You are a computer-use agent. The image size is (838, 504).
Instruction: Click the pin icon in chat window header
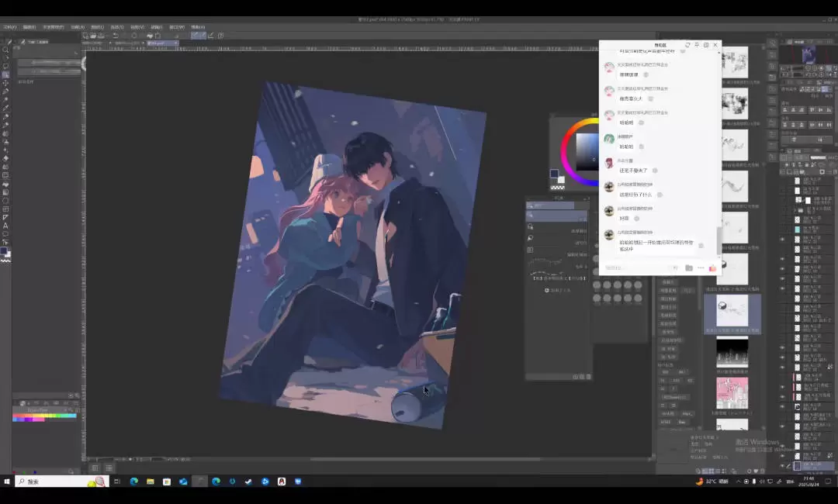pos(697,46)
